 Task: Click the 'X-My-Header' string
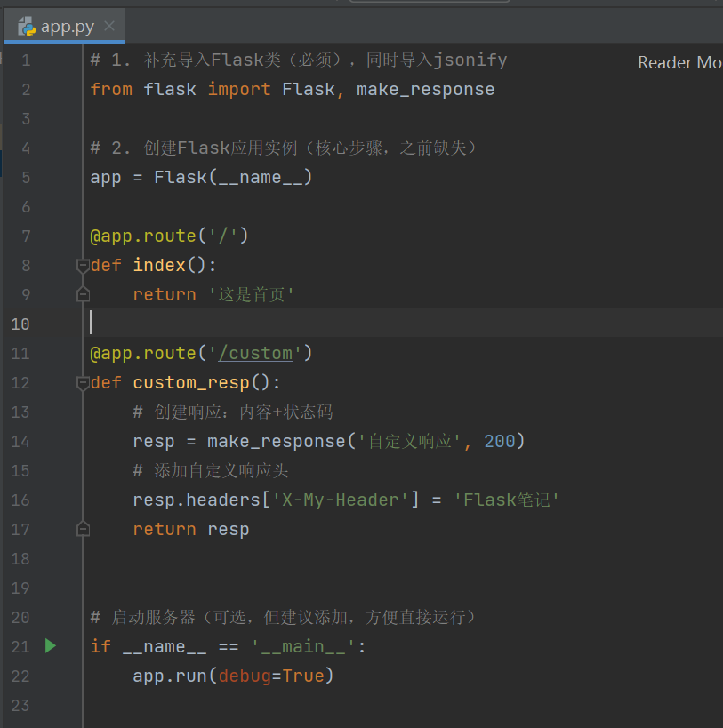[x=341, y=500]
